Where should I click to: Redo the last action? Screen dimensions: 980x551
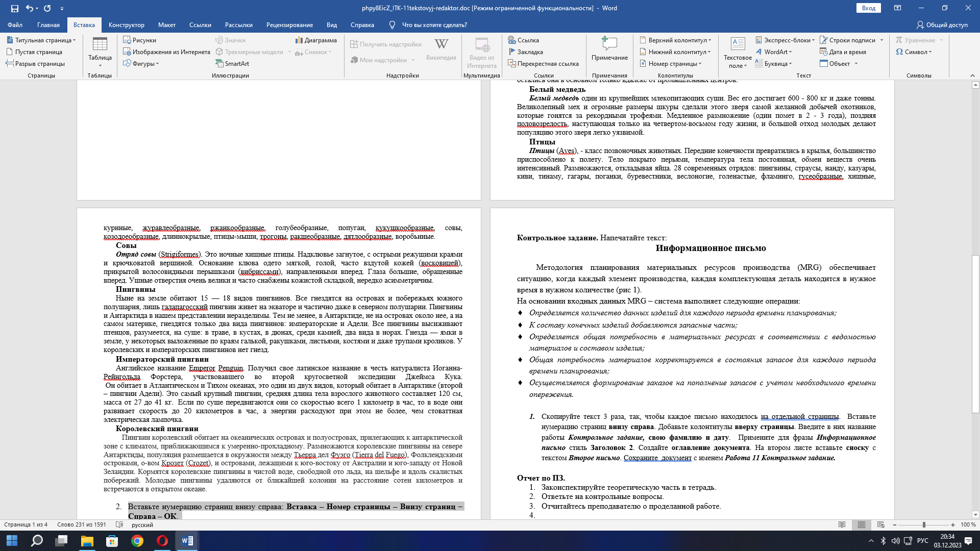pos(47,8)
